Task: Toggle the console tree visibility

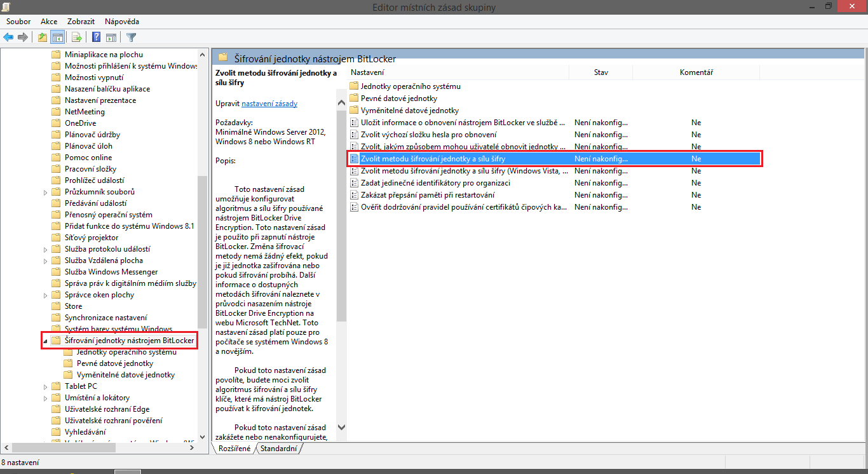Action: tap(57, 37)
